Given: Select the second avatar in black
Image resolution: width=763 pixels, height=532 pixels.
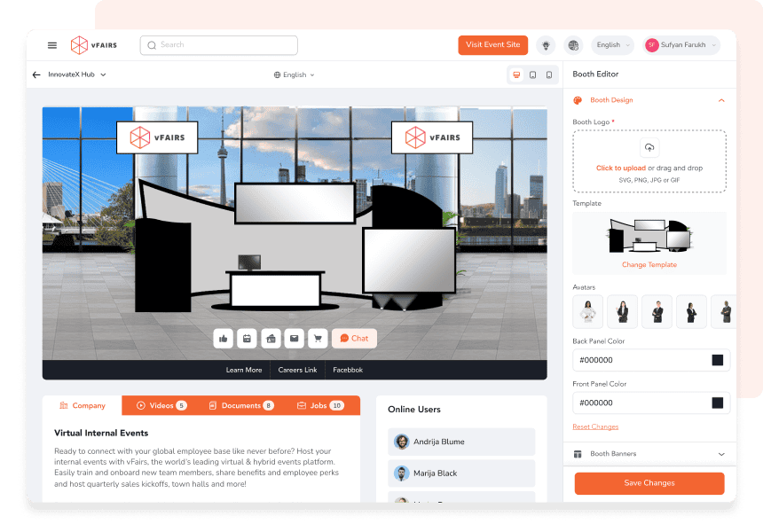Looking at the screenshot, I should coord(622,312).
